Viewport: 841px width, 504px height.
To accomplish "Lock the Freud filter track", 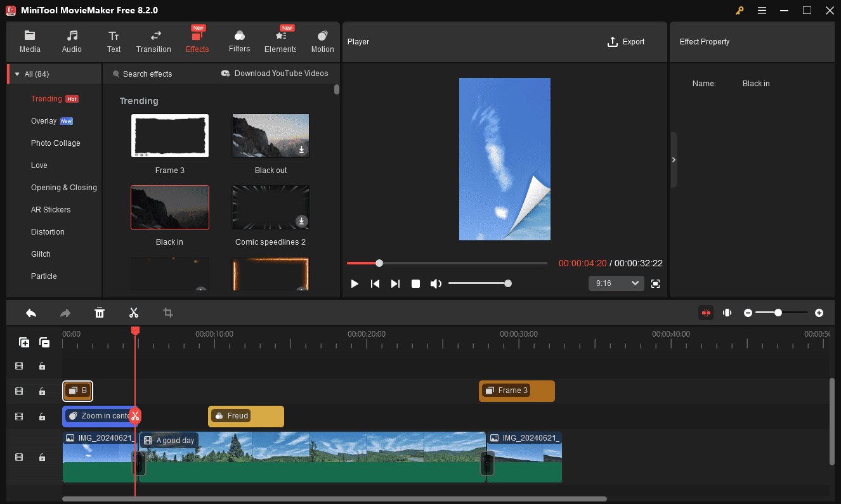I will pos(42,417).
